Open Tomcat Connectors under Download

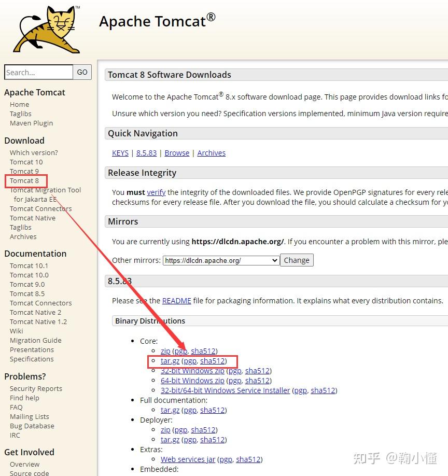[x=40, y=209]
